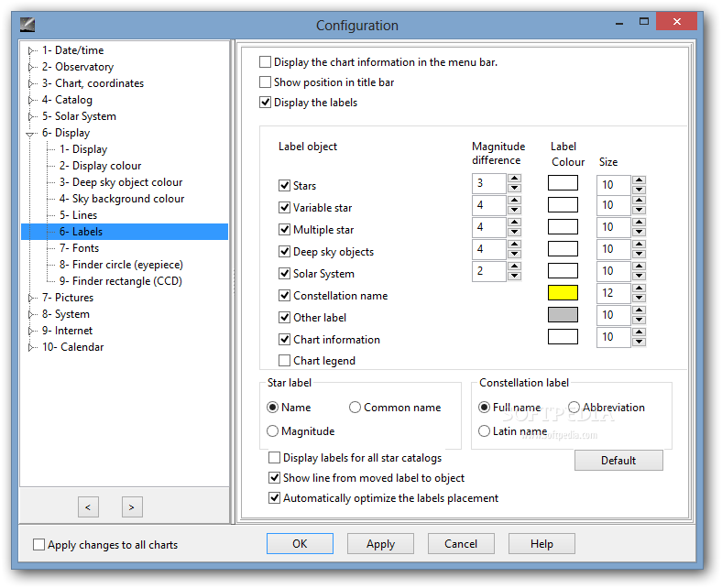The image size is (722, 588).
Task: Expand the 7- Pictures tree node
Action: [x=31, y=298]
